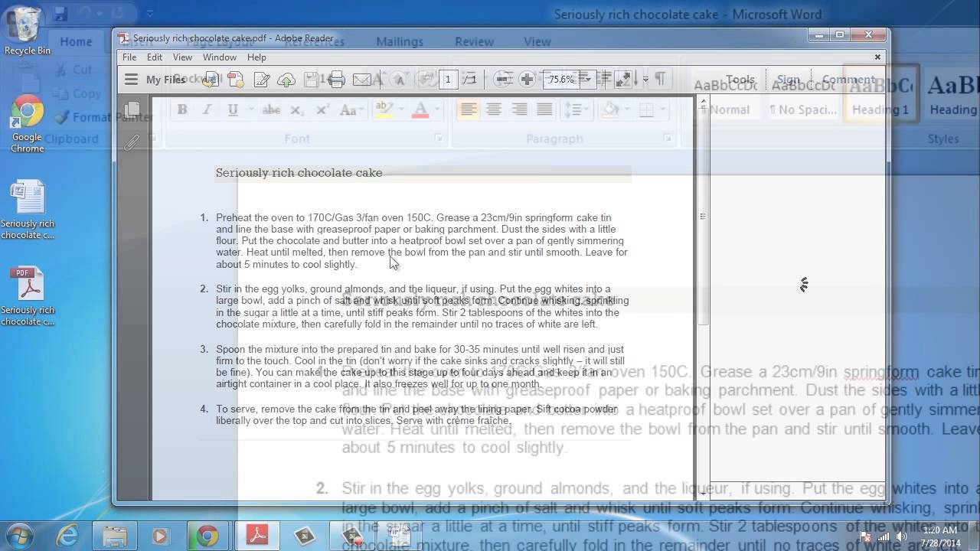This screenshot has height=551, width=980.
Task: Open the Sign pane in Adobe Reader
Action: [x=788, y=79]
